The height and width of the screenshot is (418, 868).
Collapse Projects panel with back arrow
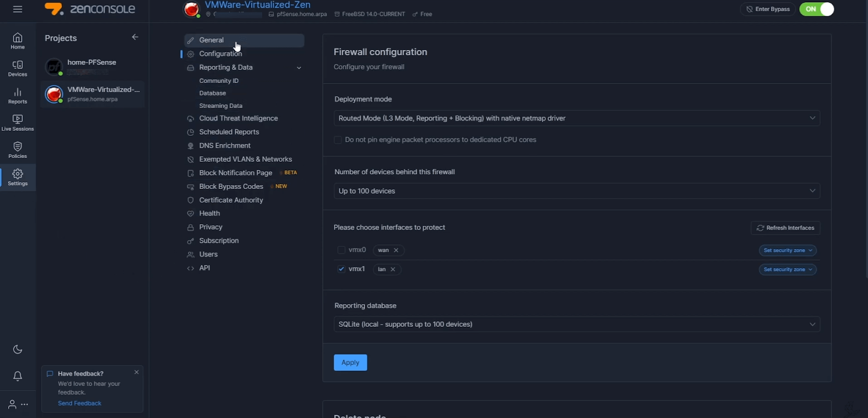point(135,37)
